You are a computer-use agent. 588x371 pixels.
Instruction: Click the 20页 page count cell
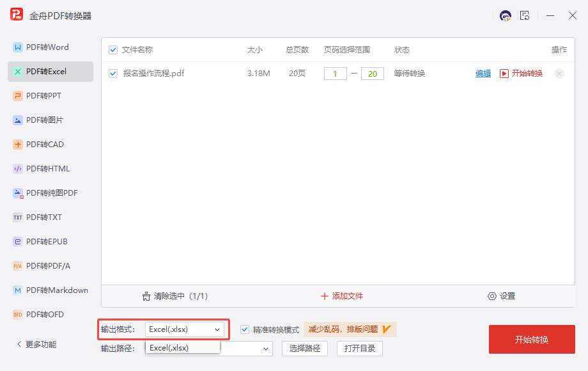[297, 74]
